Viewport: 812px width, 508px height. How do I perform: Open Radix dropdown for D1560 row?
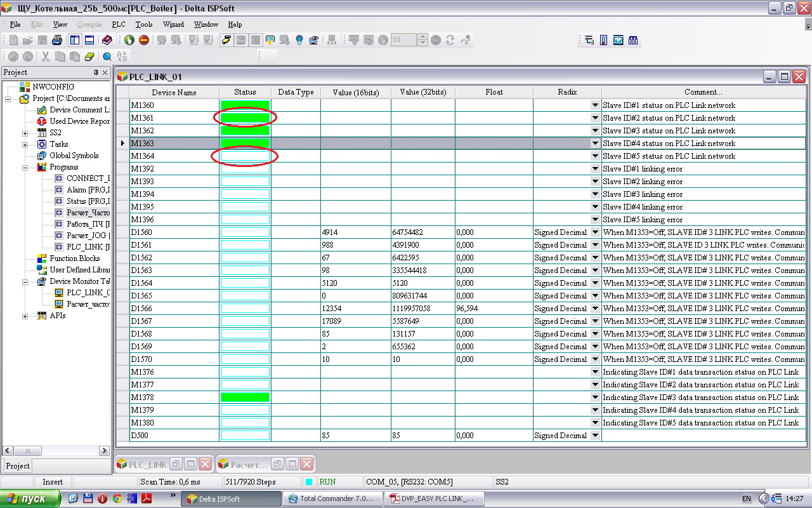(595, 232)
